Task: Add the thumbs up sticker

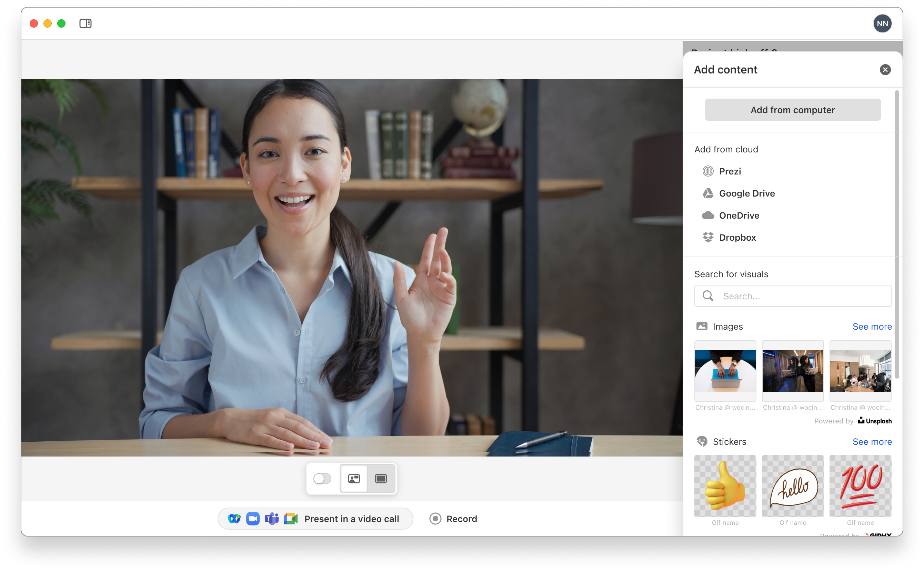Action: pos(725,486)
